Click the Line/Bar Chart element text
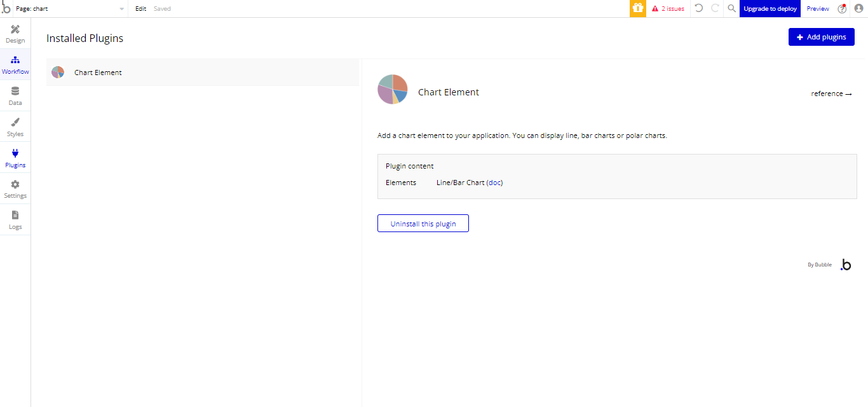The width and height of the screenshot is (868, 407). click(x=461, y=183)
